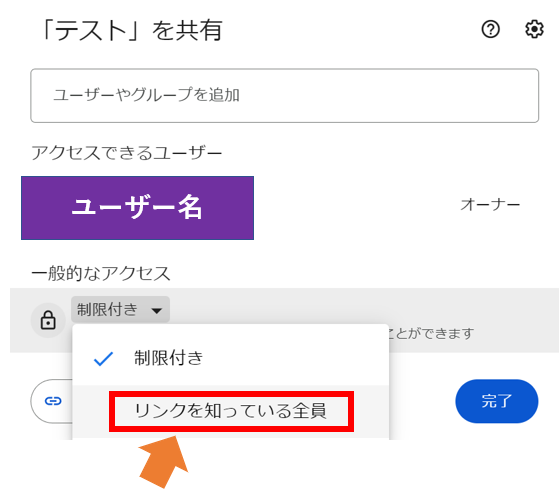The height and width of the screenshot is (490, 559).
Task: Click the アクセスできるユーザー heading
Action: [x=127, y=153]
